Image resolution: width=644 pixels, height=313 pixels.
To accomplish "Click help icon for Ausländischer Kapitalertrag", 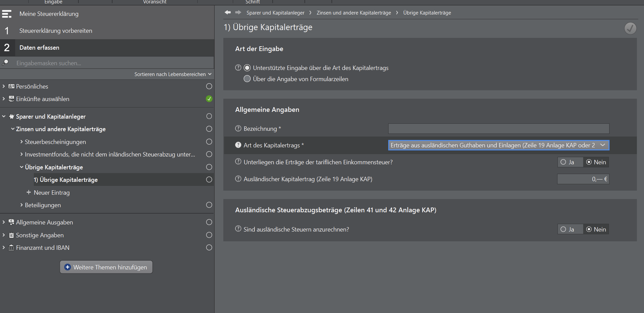I will click(x=238, y=179).
